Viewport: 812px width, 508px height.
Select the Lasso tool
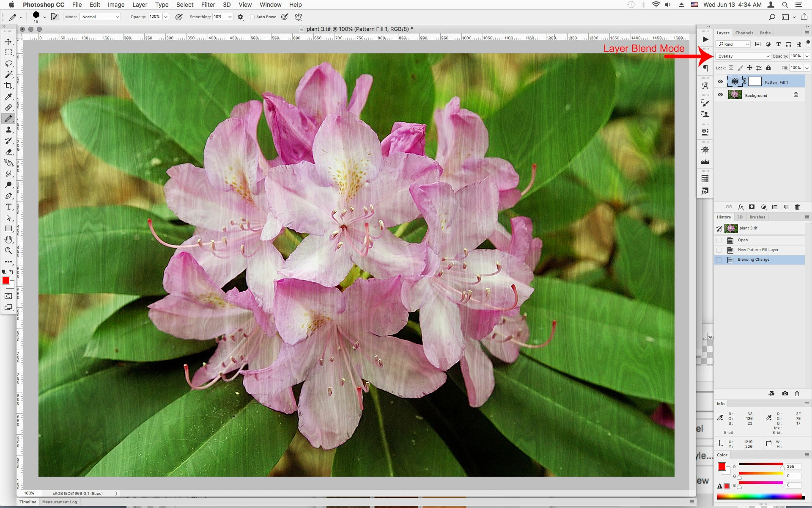[x=8, y=63]
